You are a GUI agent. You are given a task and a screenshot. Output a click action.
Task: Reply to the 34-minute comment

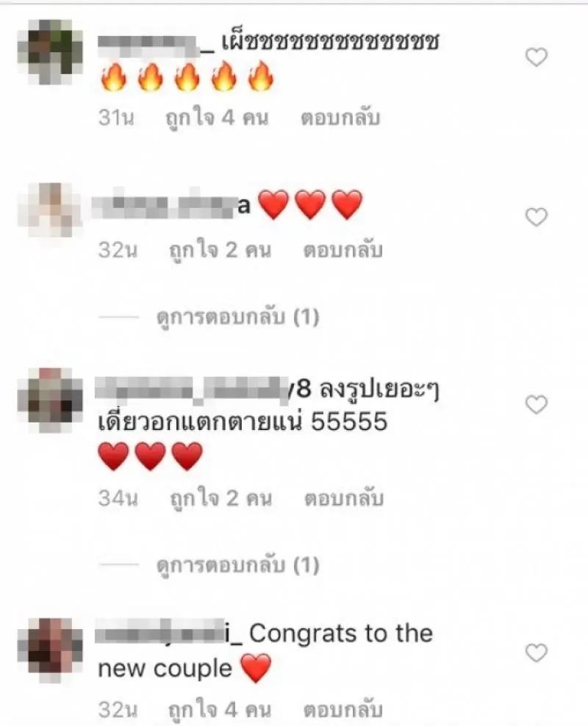[x=343, y=499]
